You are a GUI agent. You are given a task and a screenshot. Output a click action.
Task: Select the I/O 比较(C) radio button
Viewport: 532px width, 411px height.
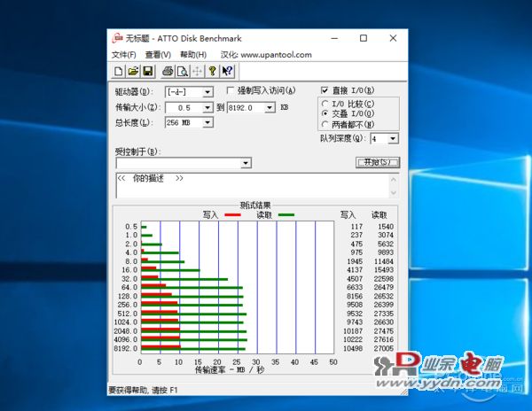[x=325, y=104]
